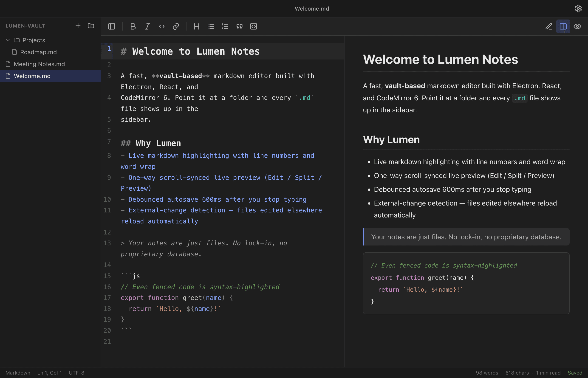The height and width of the screenshot is (378, 588).
Task: Click 'External-change detection' preview bullet
Action: pos(465,209)
